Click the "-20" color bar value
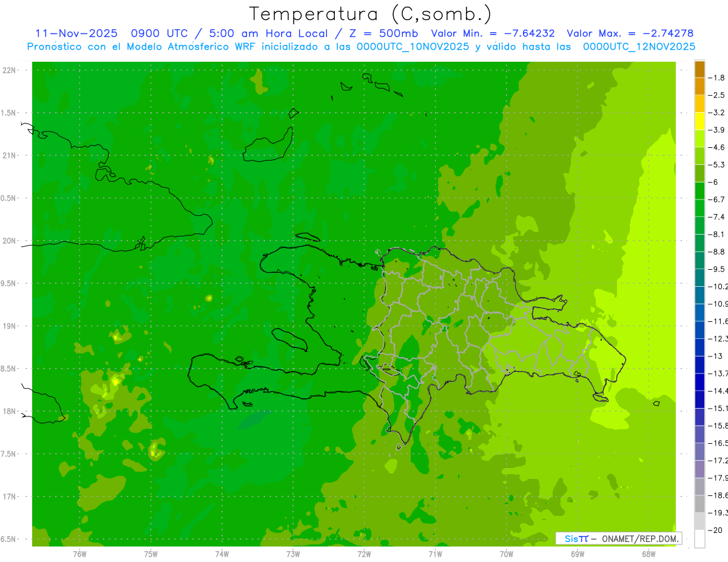This screenshot has width=728, height=562. click(715, 530)
